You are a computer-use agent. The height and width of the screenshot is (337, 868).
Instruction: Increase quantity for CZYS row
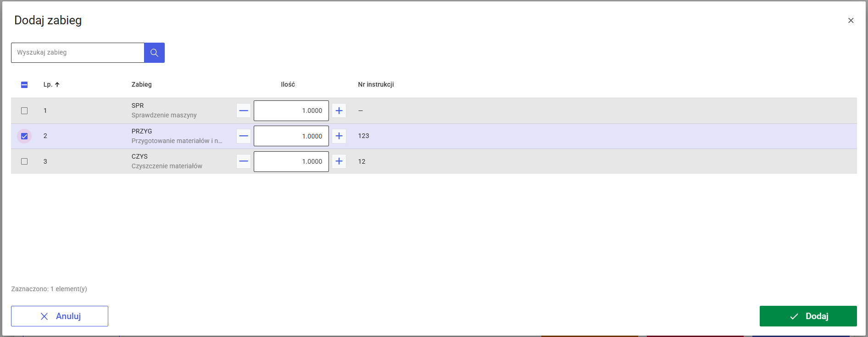(339, 161)
